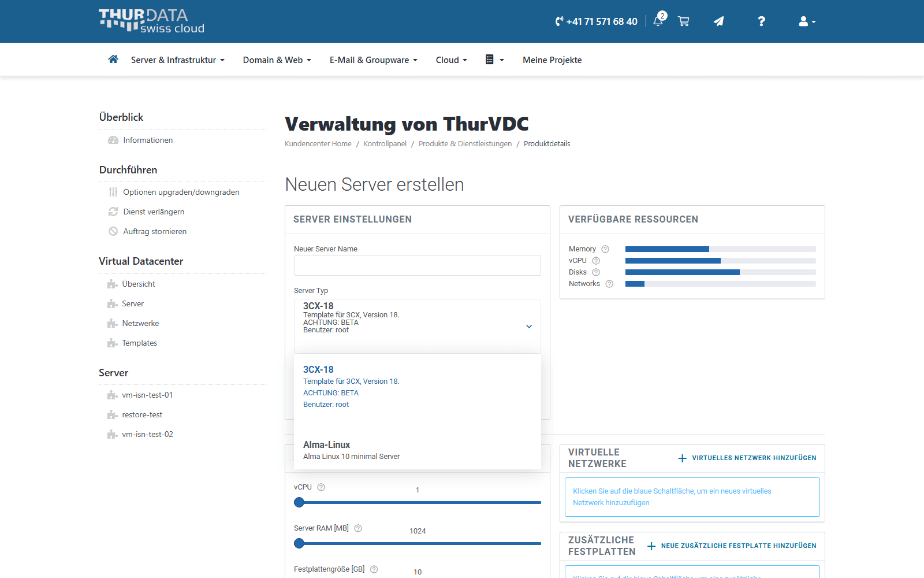The width and height of the screenshot is (924, 578).
Task: Show help for Networks resource
Action: pos(609,284)
